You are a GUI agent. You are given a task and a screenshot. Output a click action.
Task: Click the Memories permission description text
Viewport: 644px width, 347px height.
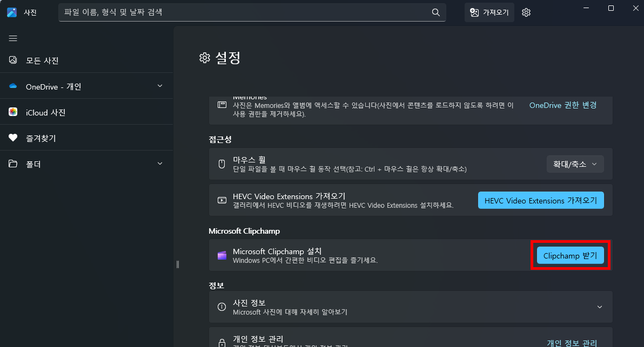pyautogui.click(x=373, y=110)
